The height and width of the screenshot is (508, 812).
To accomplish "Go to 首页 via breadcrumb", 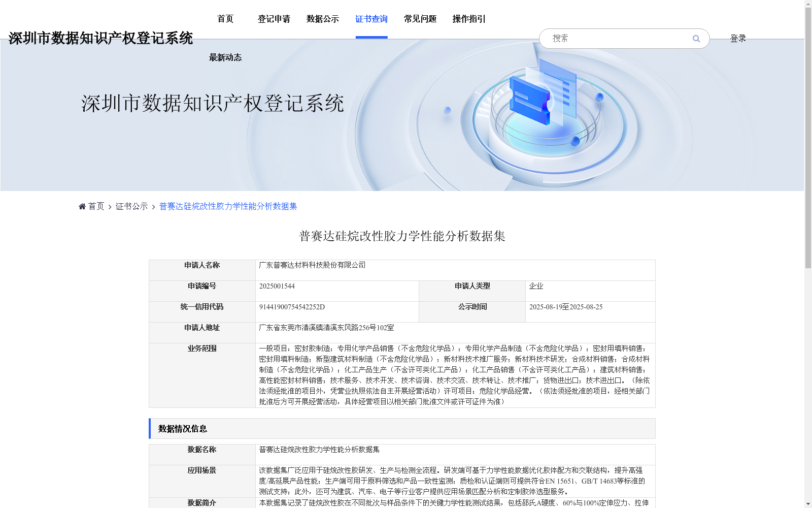I will pyautogui.click(x=96, y=206).
